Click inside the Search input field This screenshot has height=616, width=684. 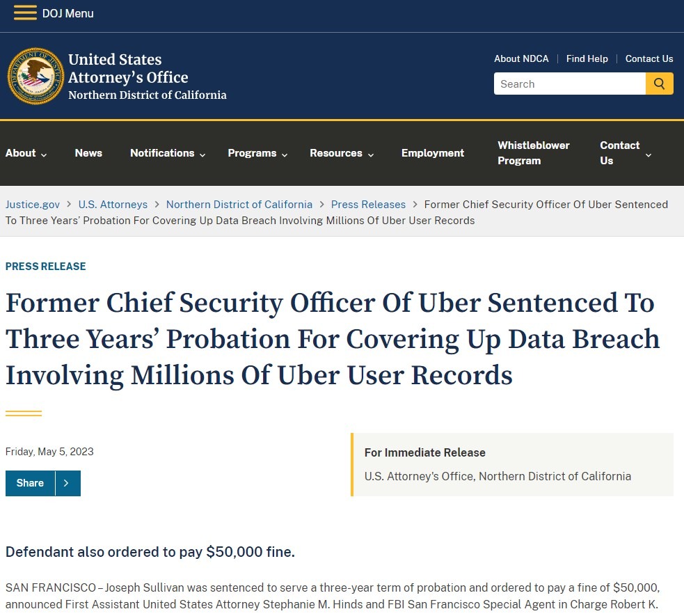click(569, 83)
